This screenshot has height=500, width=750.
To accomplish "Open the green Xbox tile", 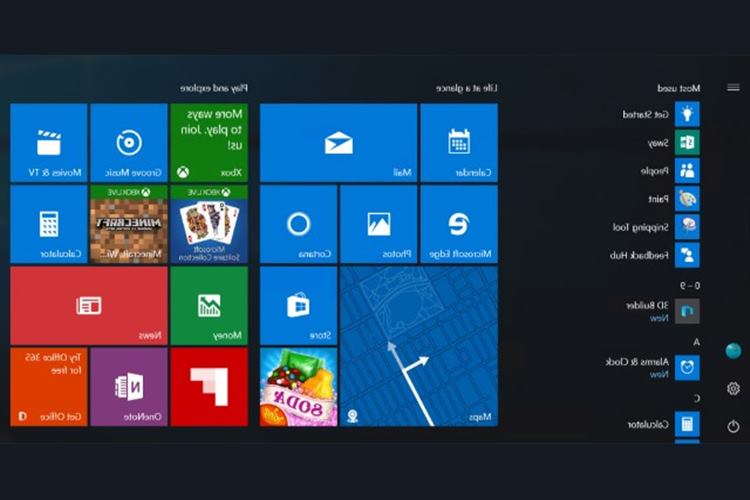I will coord(209,143).
